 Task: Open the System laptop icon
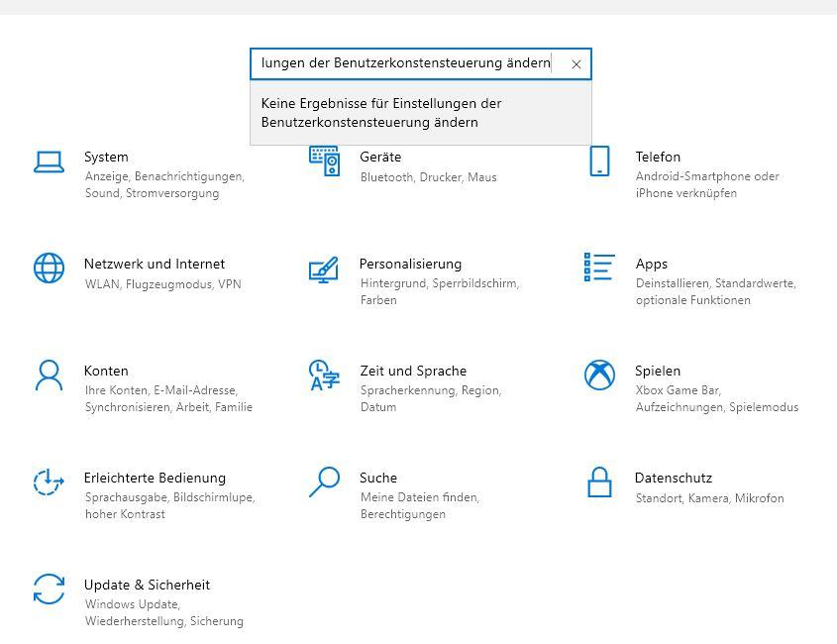pos(50,161)
